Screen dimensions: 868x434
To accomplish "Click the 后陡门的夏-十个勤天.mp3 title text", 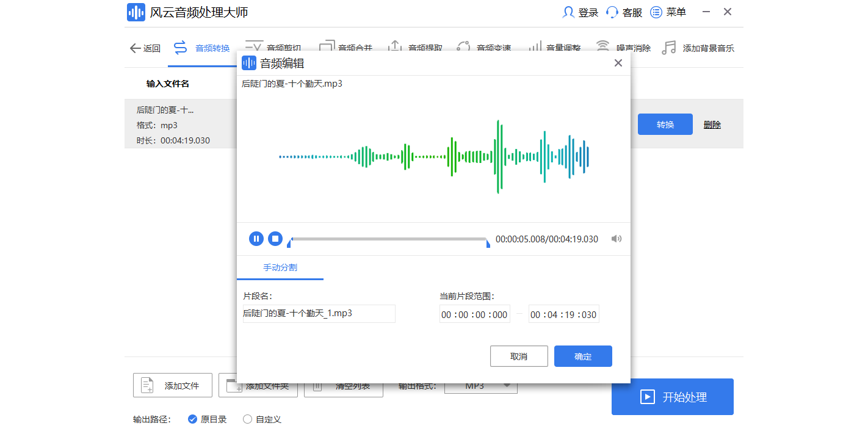I will tap(292, 84).
